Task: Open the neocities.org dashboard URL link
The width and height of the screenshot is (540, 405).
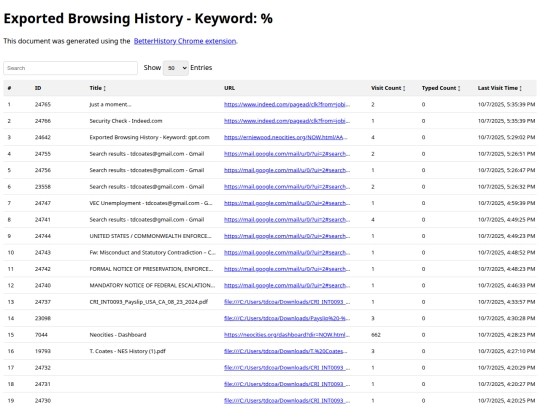Action: 287,335
